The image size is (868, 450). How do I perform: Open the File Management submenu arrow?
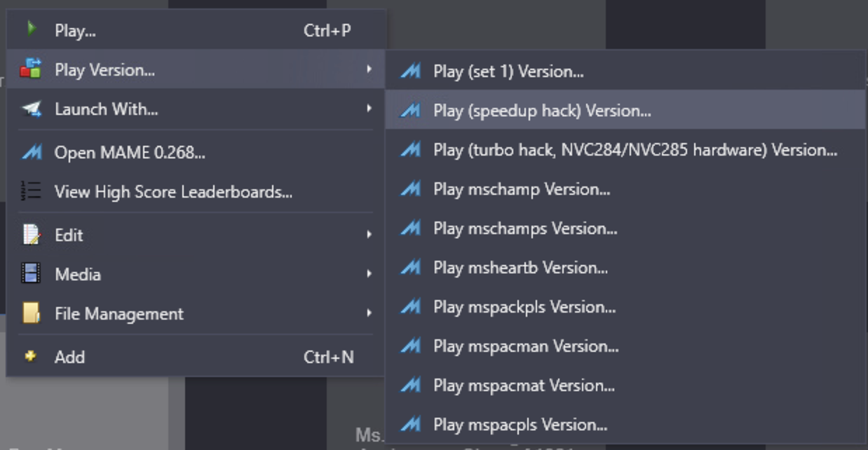pyautogui.click(x=369, y=313)
